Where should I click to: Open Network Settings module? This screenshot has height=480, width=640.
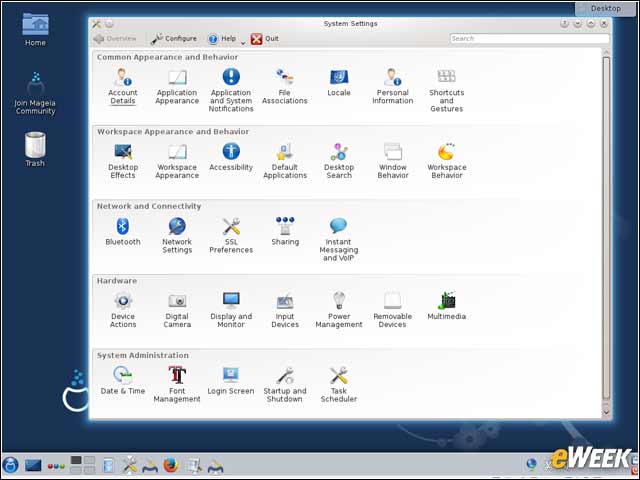pyautogui.click(x=177, y=236)
